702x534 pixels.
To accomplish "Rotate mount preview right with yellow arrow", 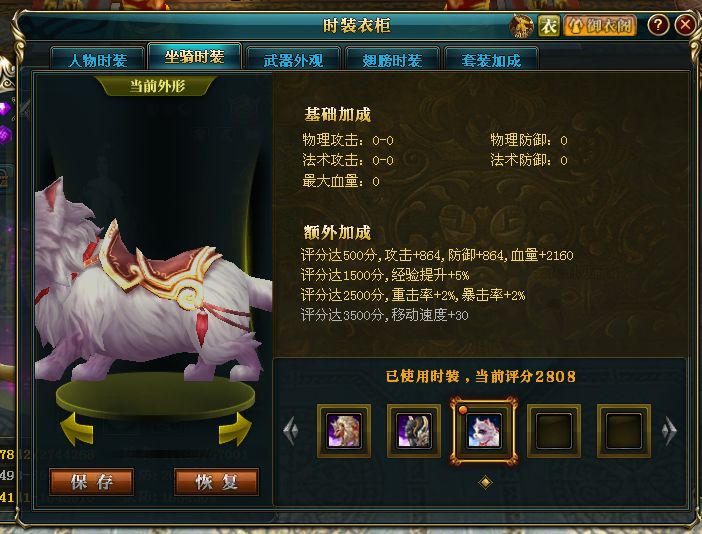I will (235, 429).
